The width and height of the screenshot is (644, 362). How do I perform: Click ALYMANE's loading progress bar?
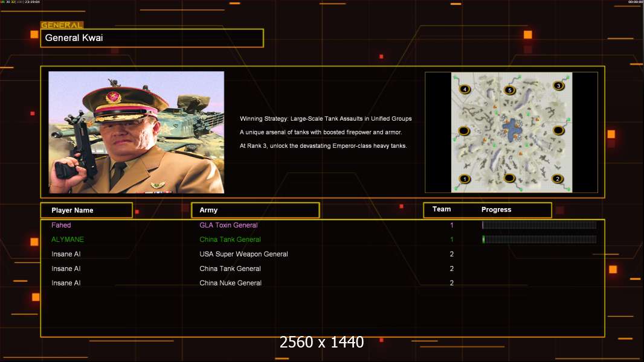(x=539, y=240)
